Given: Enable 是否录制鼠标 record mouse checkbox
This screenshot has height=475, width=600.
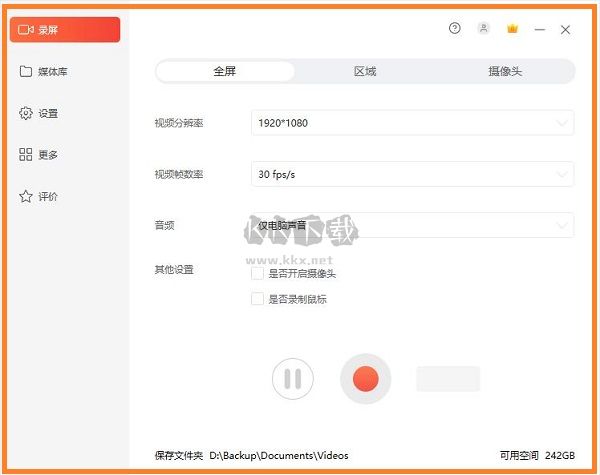Looking at the screenshot, I should pyautogui.click(x=258, y=298).
